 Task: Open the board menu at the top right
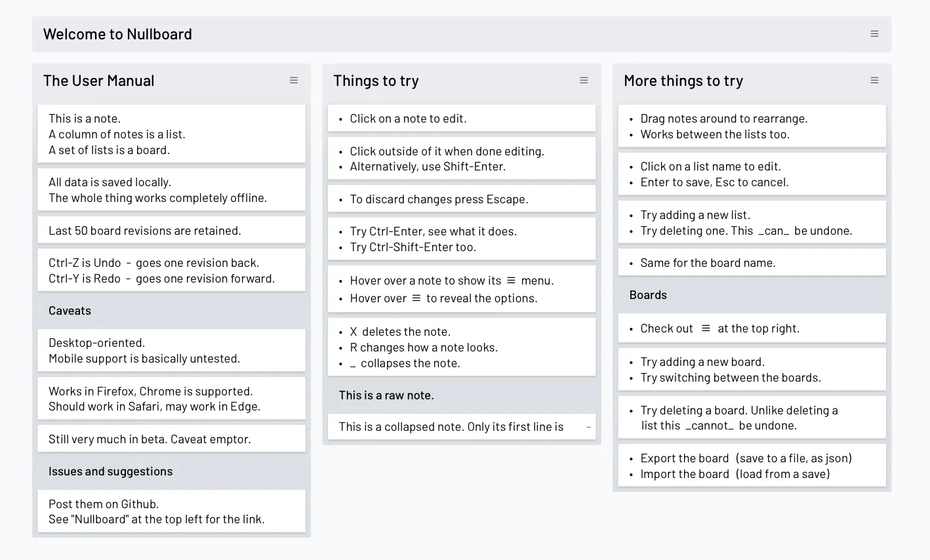tap(874, 33)
